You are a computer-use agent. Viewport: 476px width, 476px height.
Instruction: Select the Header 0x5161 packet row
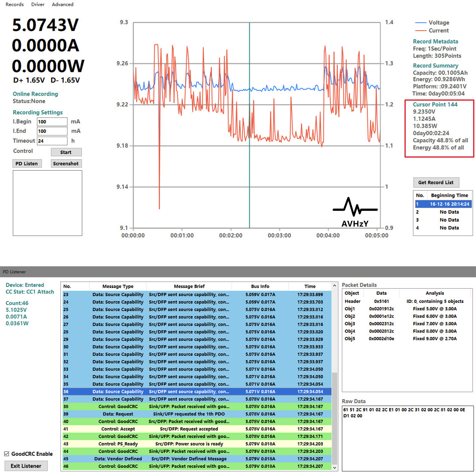[x=407, y=301]
